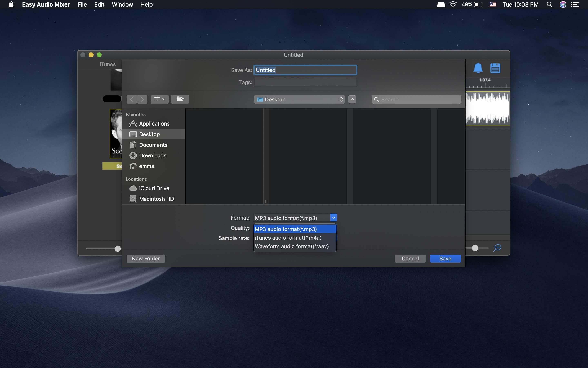Create a new folder using the toolbar folder icon
The image size is (588, 368).
(x=180, y=99)
